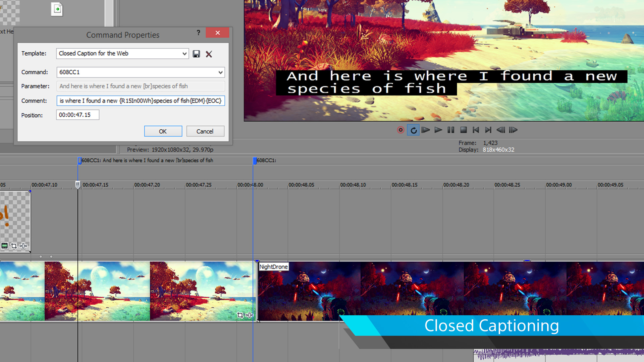Click the 608CC1 end marker at 48.00
Viewport: 644px width, 362px height.
[255, 161]
